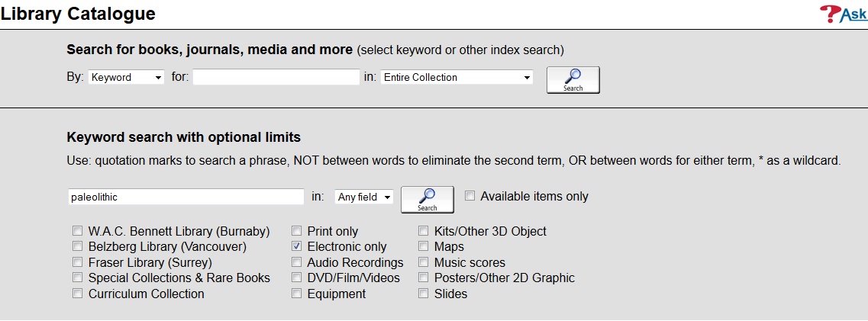The width and height of the screenshot is (868, 321).
Task: Enable Available items only
Action: (470, 196)
